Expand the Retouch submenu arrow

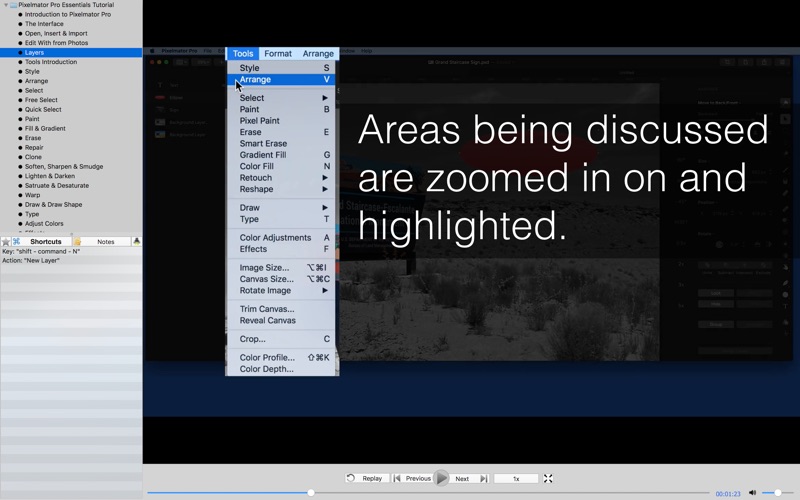[x=324, y=178]
